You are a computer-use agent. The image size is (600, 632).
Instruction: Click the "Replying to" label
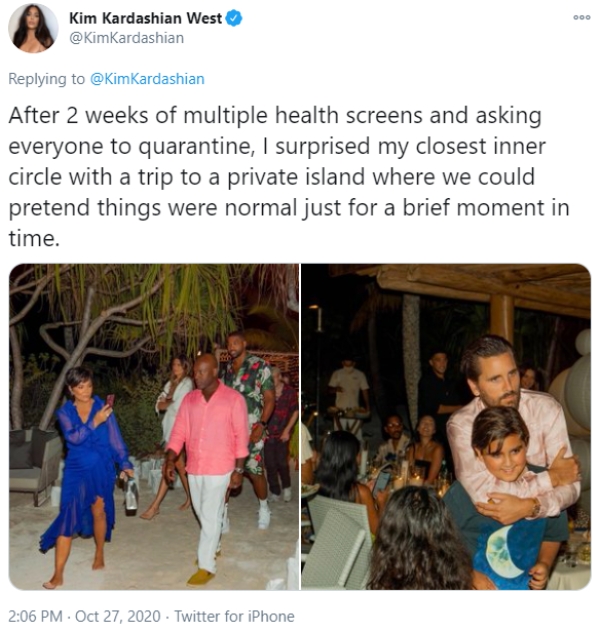pos(47,78)
